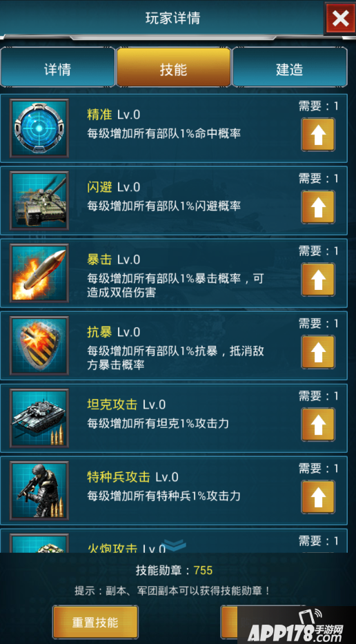Viewport: 356px width, 644px height.
Task: Select the 抗暴 shield skill icon
Action: tap(39, 345)
